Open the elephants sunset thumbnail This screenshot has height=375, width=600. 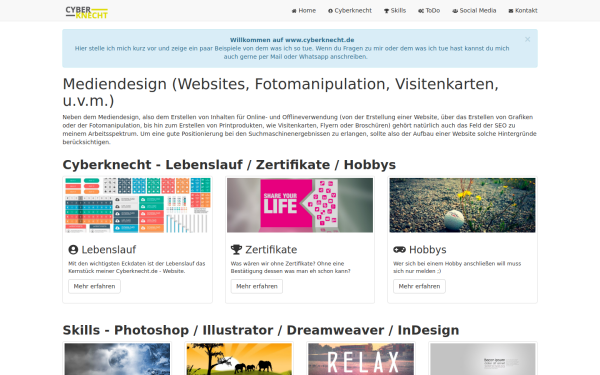(239, 359)
